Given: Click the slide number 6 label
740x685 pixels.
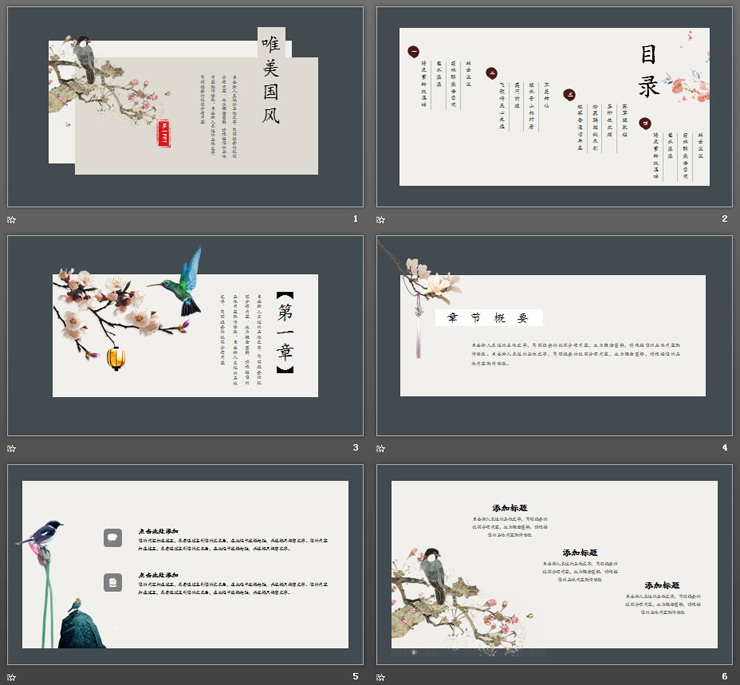Looking at the screenshot, I should point(724,676).
